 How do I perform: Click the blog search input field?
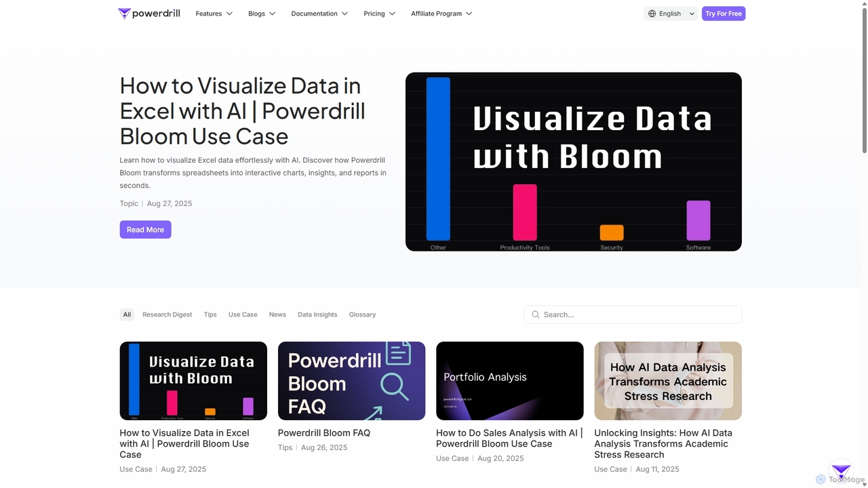tap(633, 314)
